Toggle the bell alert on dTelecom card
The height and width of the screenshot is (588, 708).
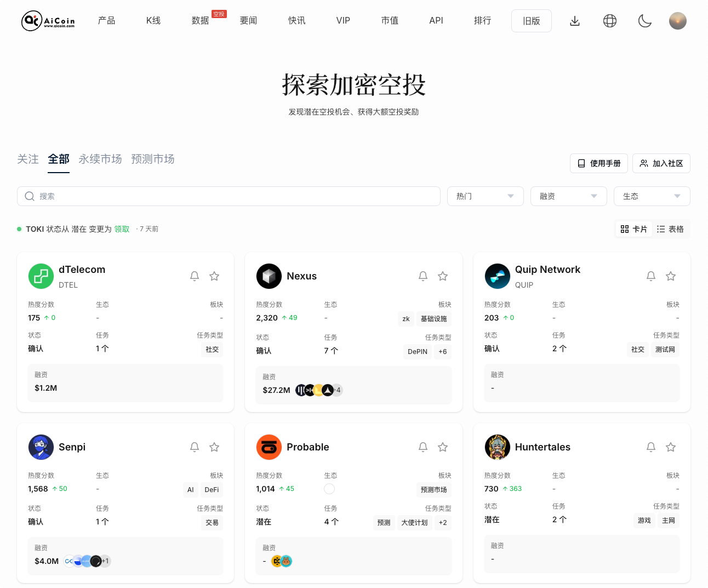tap(195, 276)
